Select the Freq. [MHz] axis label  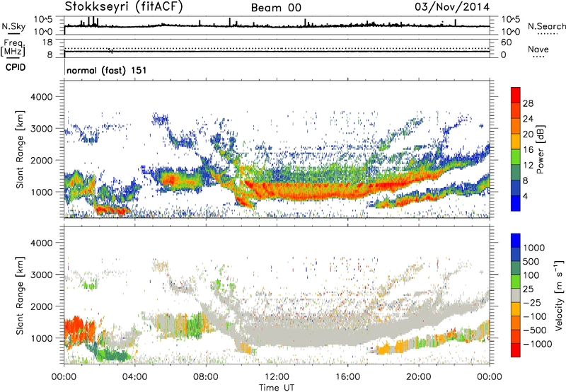pos(13,48)
